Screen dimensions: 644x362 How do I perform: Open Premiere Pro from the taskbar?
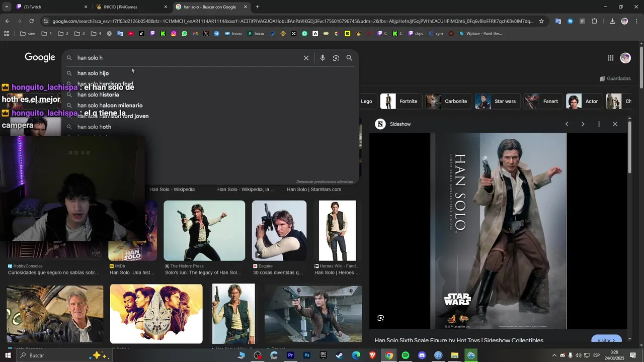(290, 355)
